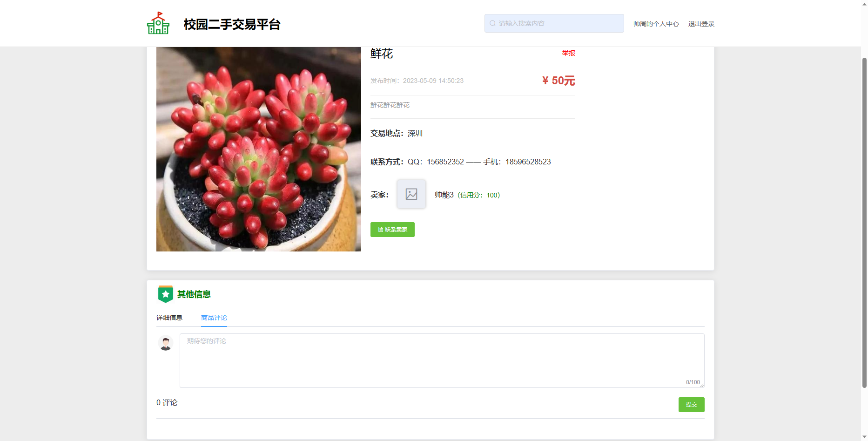The height and width of the screenshot is (441, 868).
Task: Click the magnifier icon in the search bar
Action: point(492,23)
